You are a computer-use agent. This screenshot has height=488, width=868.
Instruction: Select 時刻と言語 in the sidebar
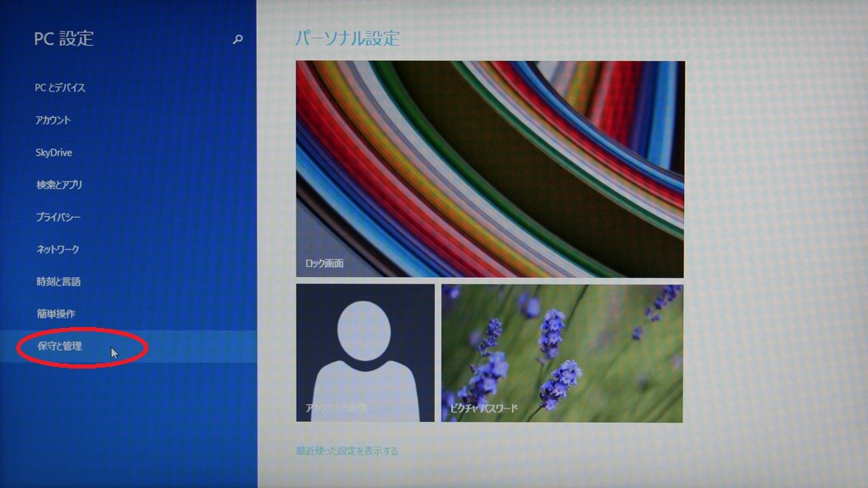pos(58,281)
